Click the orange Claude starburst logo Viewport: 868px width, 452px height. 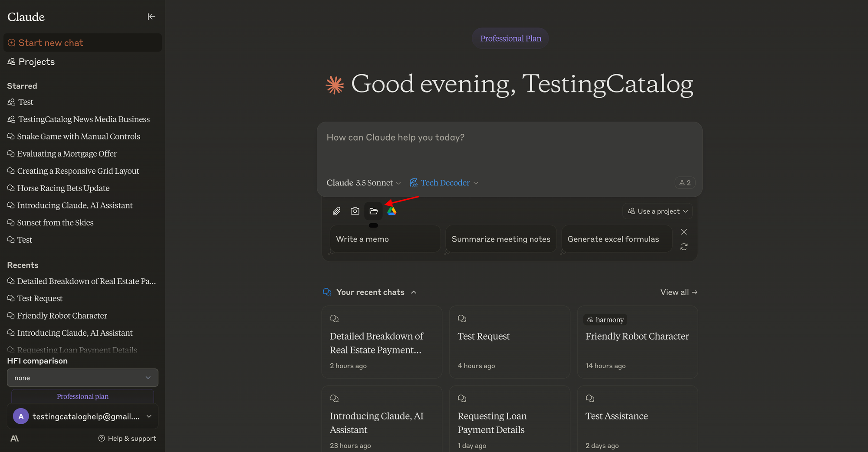click(335, 85)
